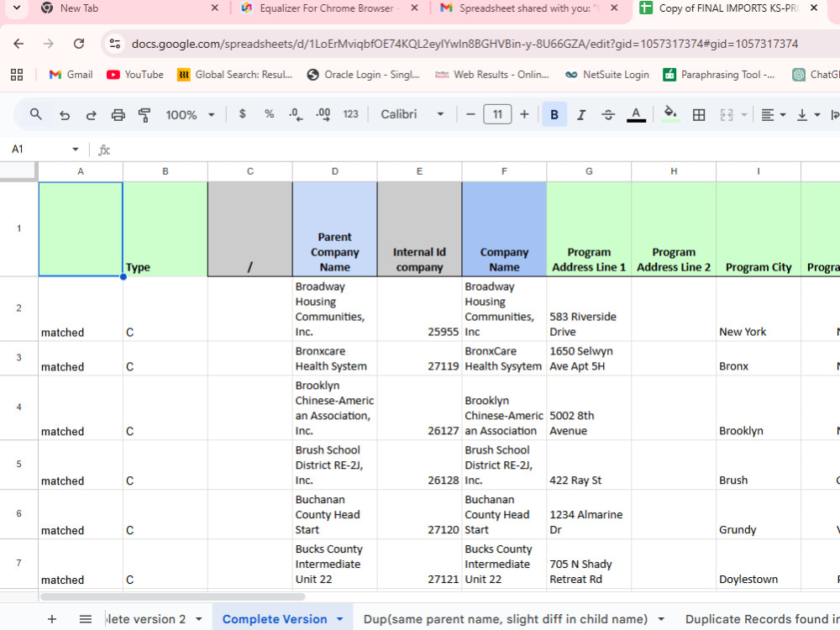Open the Chrome apps grid icon
This screenshot has height=630, width=840.
[x=17, y=75]
